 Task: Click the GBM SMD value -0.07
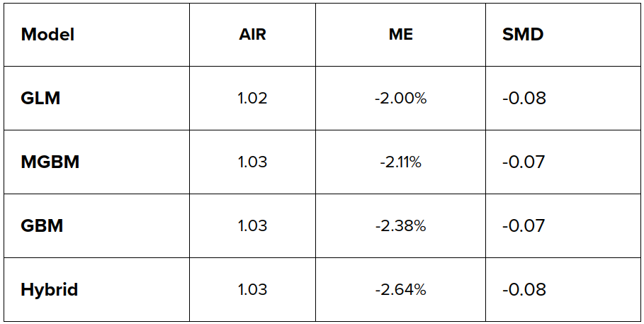pos(524,225)
